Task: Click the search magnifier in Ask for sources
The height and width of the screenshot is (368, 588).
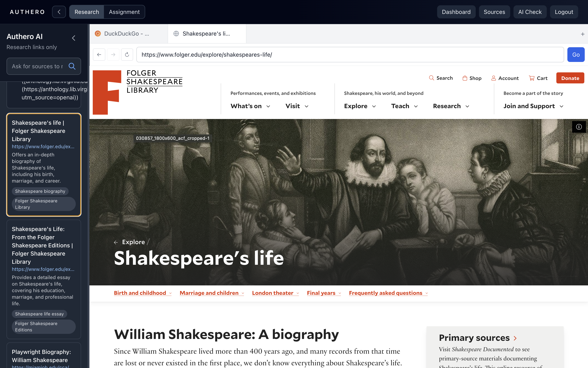Action: (72, 66)
